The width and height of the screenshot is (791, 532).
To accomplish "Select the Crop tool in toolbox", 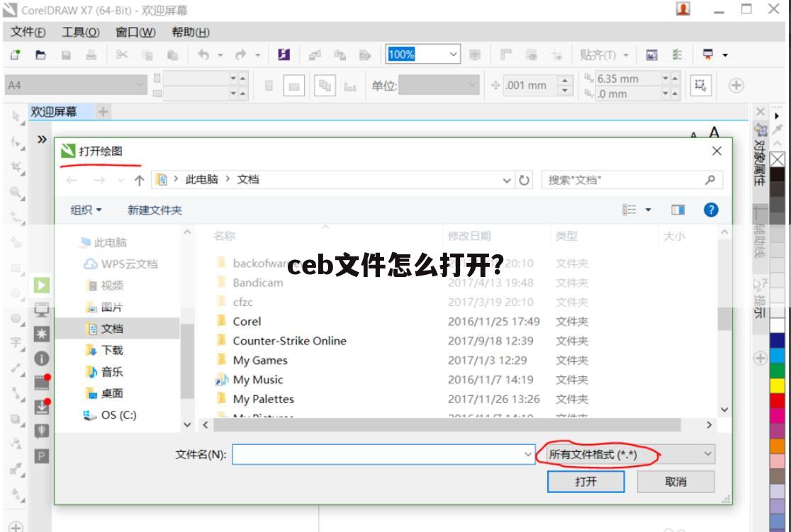I will (x=16, y=167).
